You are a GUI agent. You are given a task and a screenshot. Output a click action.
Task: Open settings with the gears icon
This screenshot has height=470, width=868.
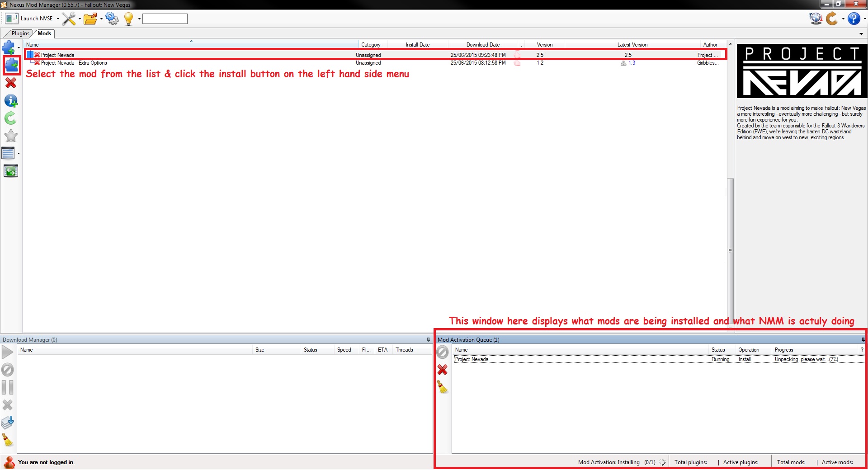112,19
